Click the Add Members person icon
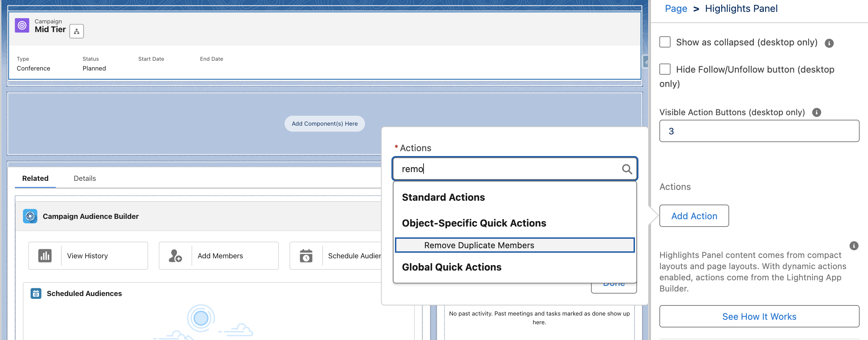This screenshot has width=868, height=340. (x=175, y=256)
